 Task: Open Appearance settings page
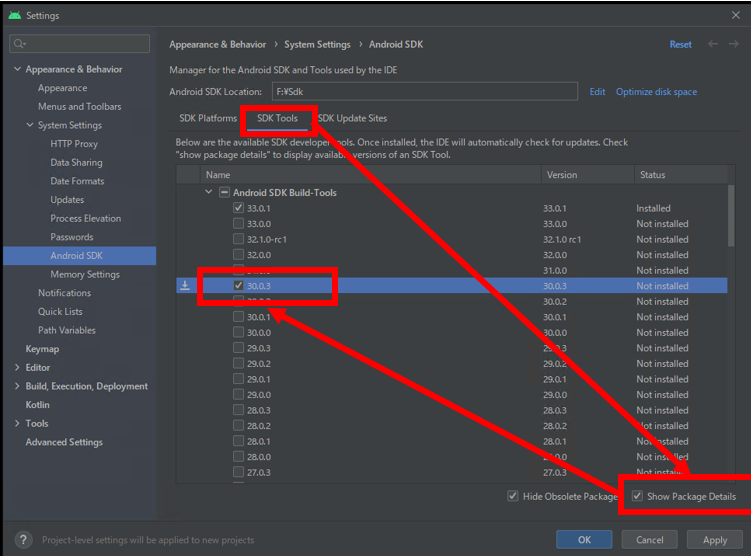coord(63,88)
